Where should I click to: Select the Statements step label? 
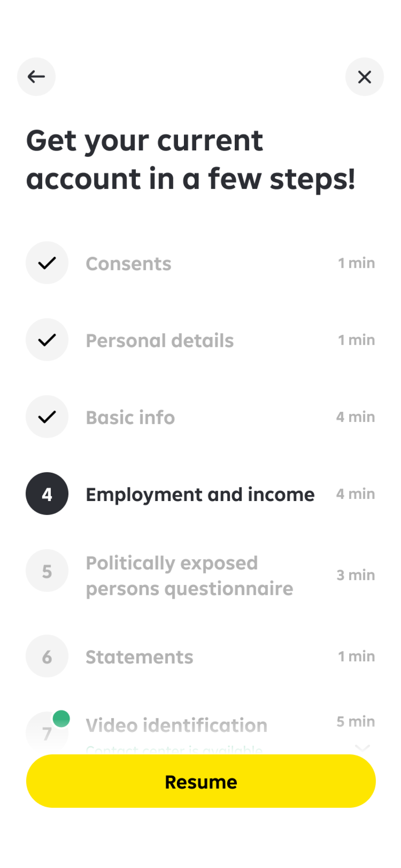(139, 657)
